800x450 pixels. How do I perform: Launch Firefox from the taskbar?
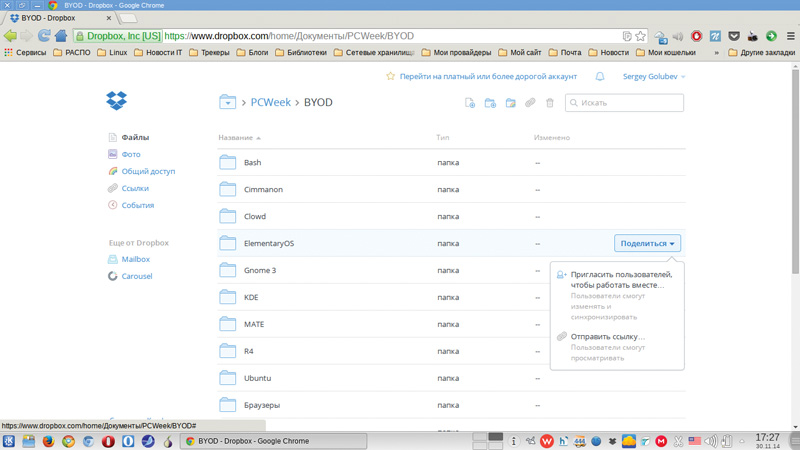point(48,441)
